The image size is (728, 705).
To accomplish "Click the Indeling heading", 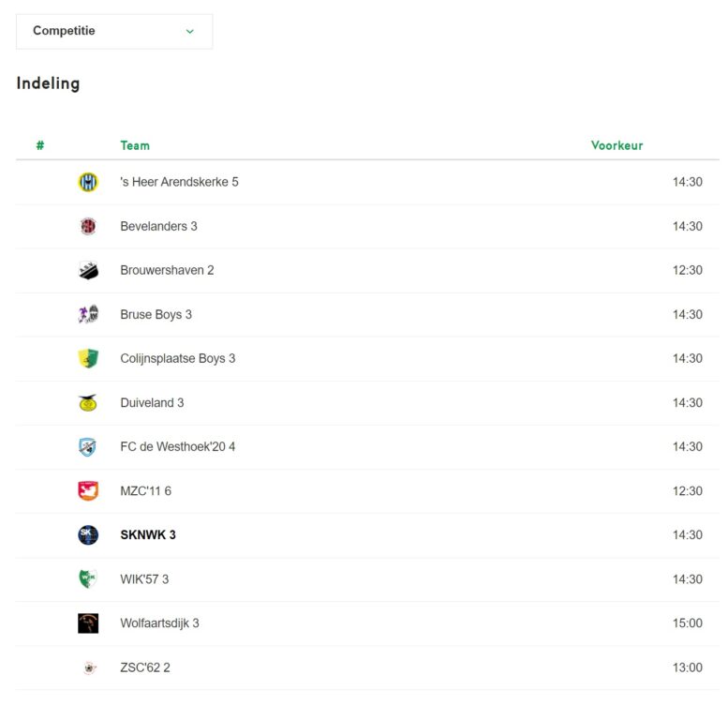I will point(49,83).
